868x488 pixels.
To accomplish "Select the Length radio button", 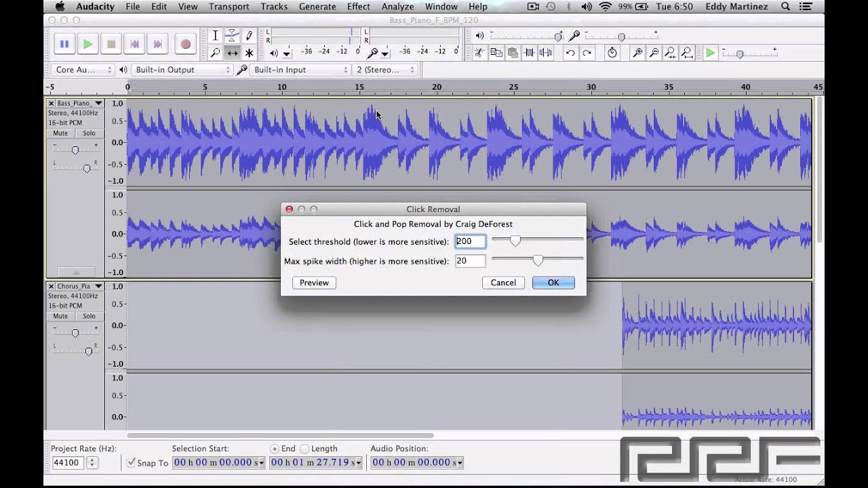I will tap(304, 449).
